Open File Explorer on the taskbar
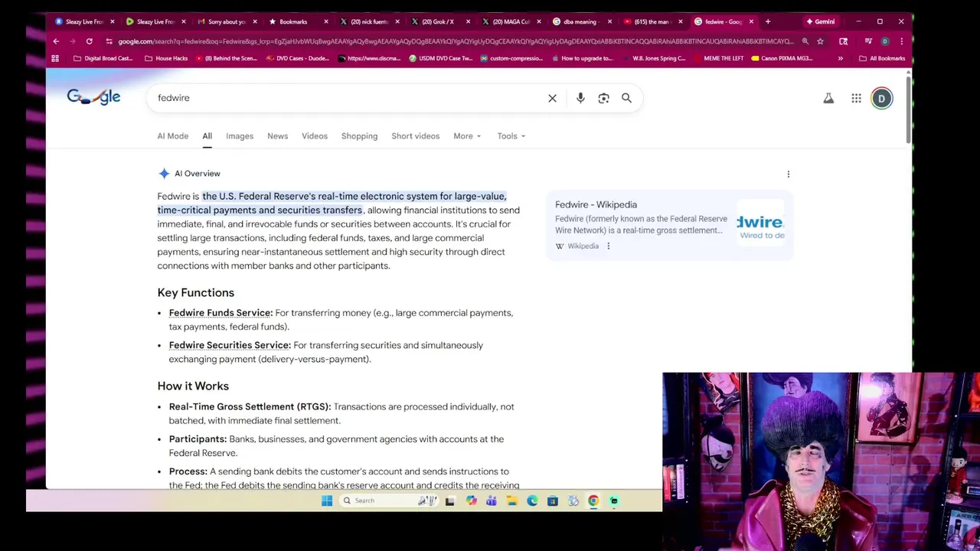The height and width of the screenshot is (551, 980). [511, 500]
